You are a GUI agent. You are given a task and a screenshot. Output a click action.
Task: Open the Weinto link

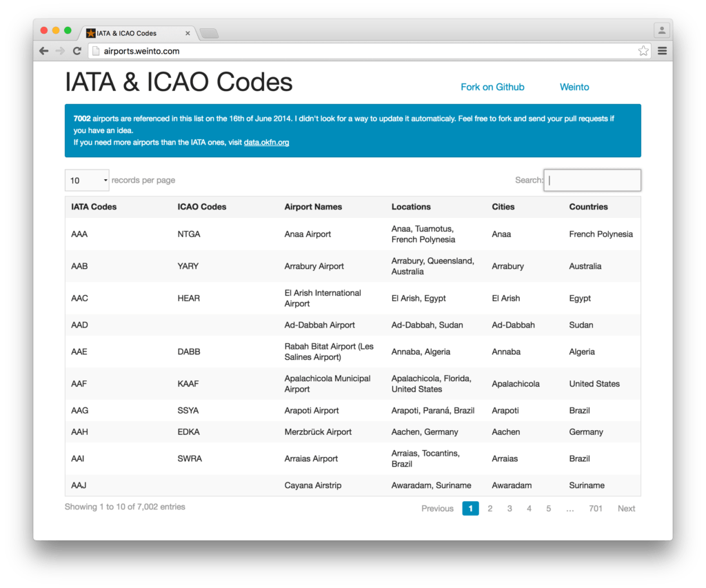pyautogui.click(x=574, y=87)
